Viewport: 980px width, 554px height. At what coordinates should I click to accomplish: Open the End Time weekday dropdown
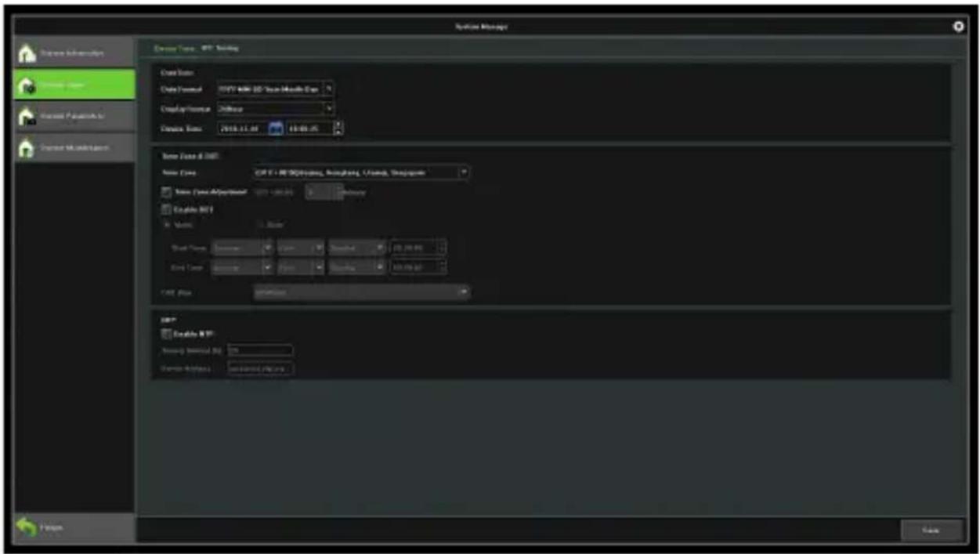357,267
